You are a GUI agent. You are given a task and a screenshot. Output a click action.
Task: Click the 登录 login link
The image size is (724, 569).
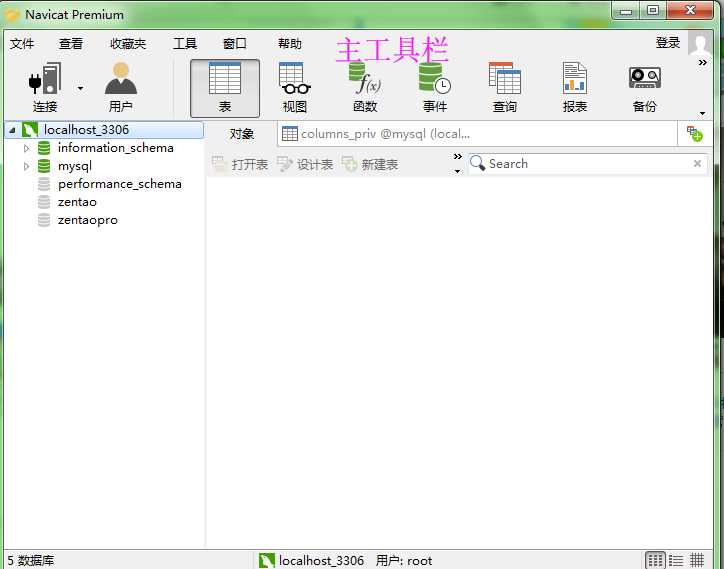668,43
